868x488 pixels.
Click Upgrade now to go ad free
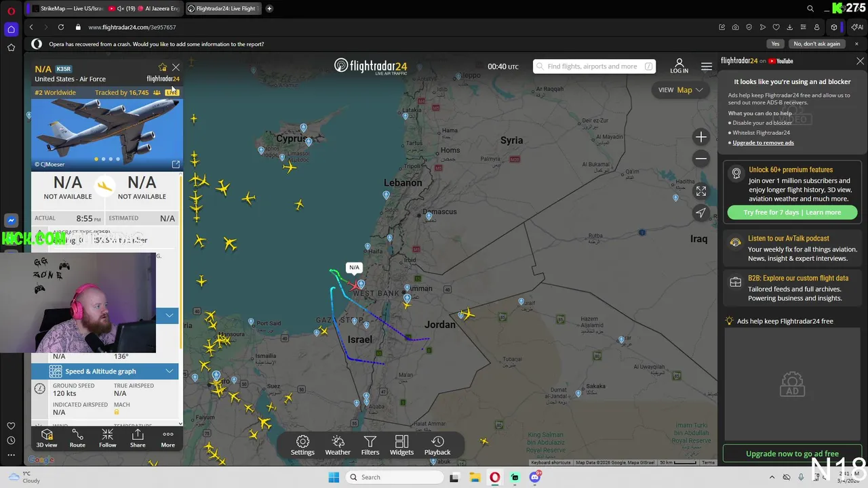[792, 453]
